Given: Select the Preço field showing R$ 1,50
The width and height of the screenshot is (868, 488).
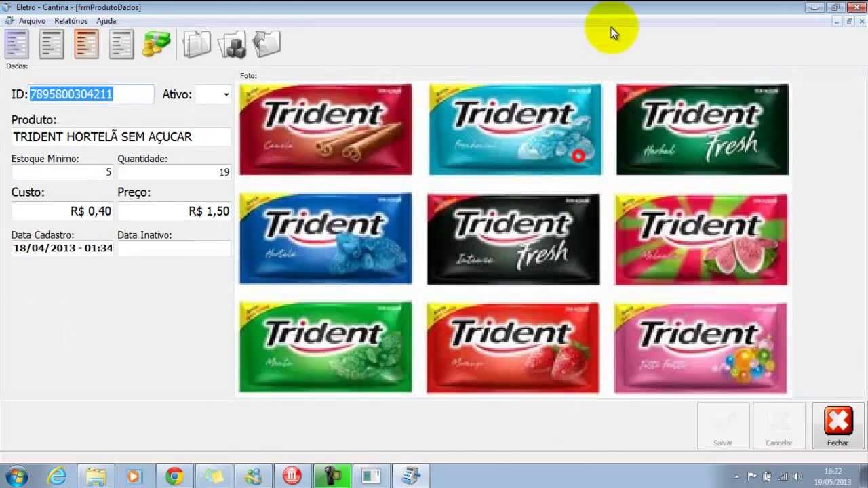Looking at the screenshot, I should pos(174,211).
